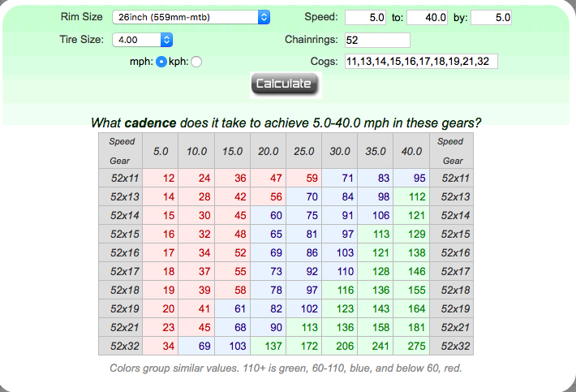Click the top-left Speed Gear header cell

(x=120, y=151)
